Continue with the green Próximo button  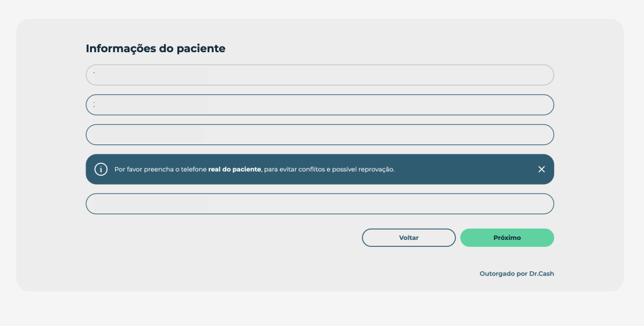[x=507, y=238]
